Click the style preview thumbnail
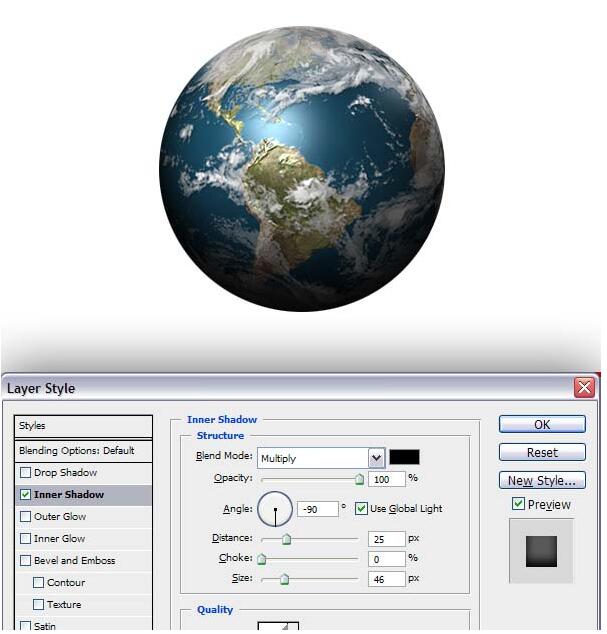 point(541,551)
